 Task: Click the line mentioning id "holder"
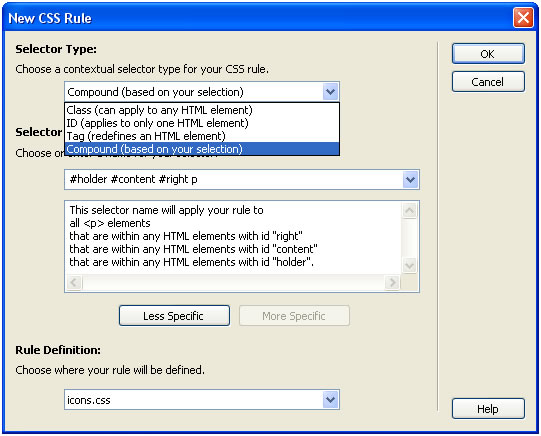[x=191, y=262]
